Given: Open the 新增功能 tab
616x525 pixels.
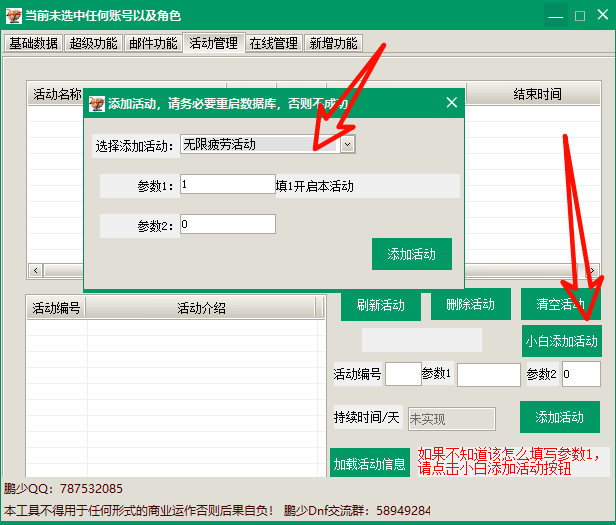Looking at the screenshot, I should click(x=333, y=43).
